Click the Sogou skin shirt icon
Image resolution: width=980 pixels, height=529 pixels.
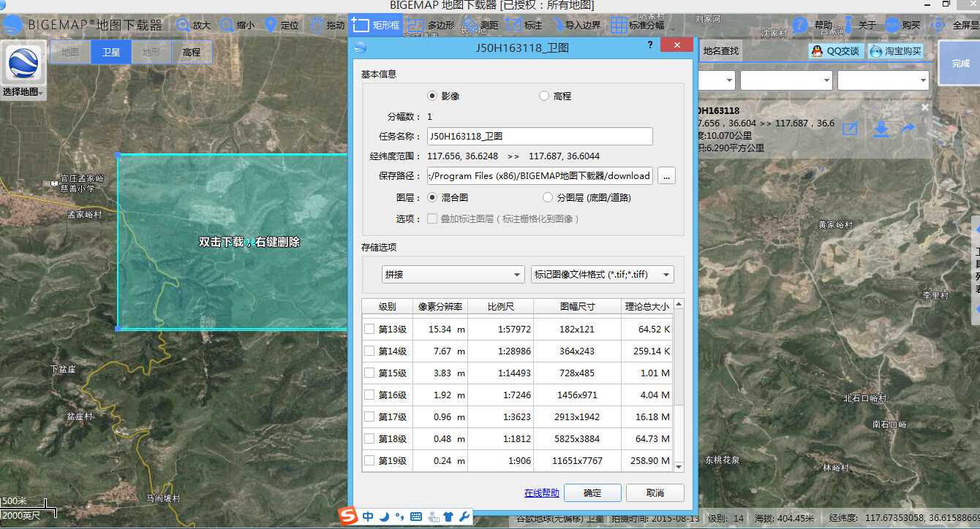click(x=448, y=517)
